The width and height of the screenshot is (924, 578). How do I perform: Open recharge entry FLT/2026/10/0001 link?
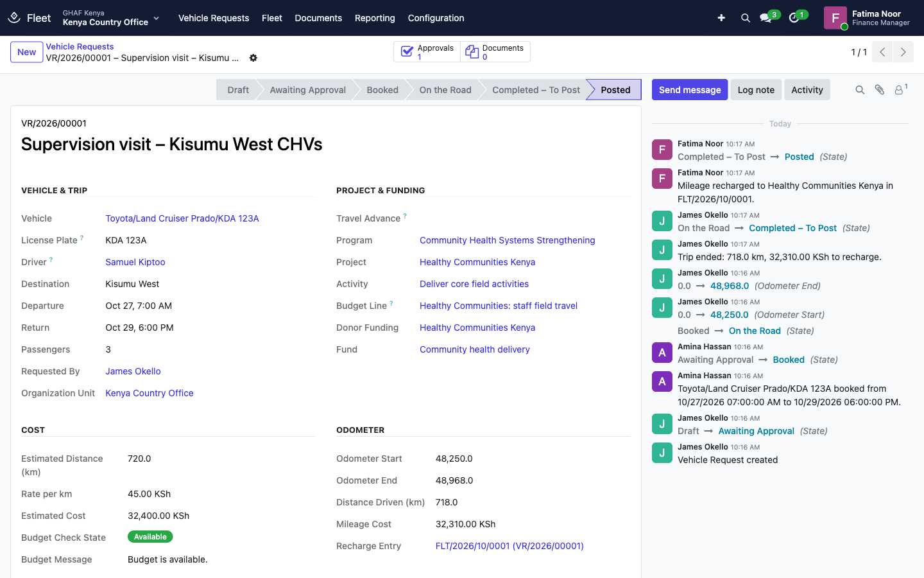[x=509, y=546]
